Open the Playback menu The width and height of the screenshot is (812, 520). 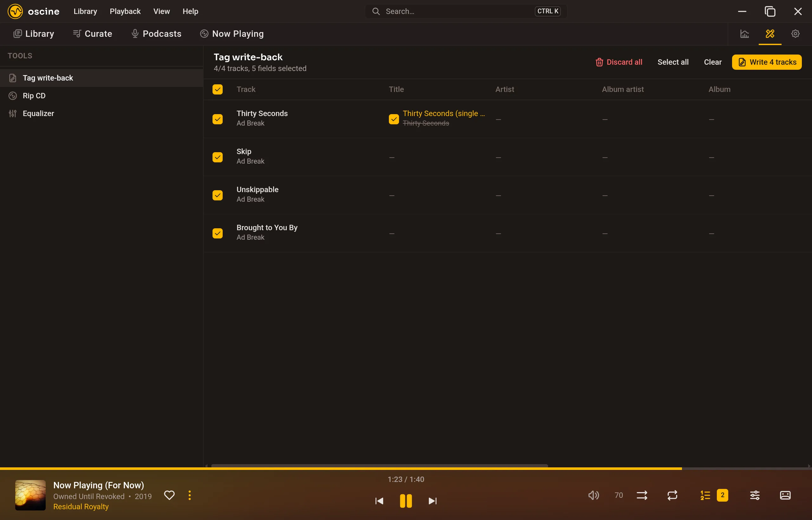coord(125,11)
